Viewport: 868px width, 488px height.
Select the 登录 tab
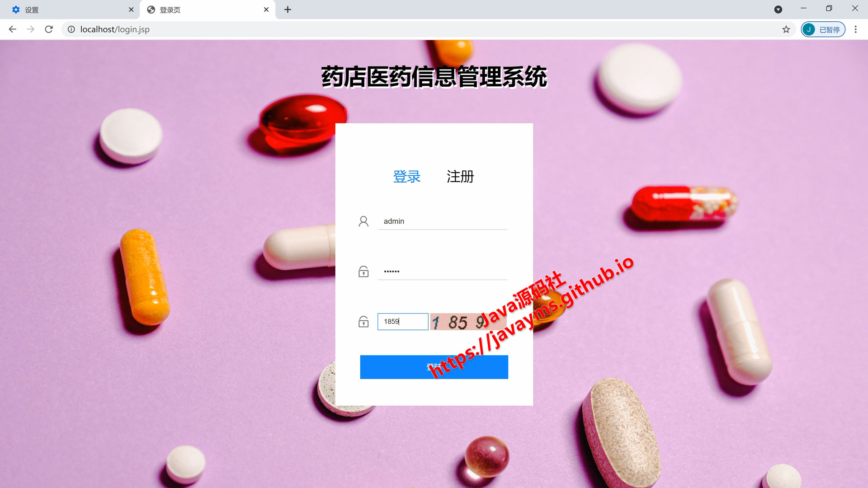[407, 176]
